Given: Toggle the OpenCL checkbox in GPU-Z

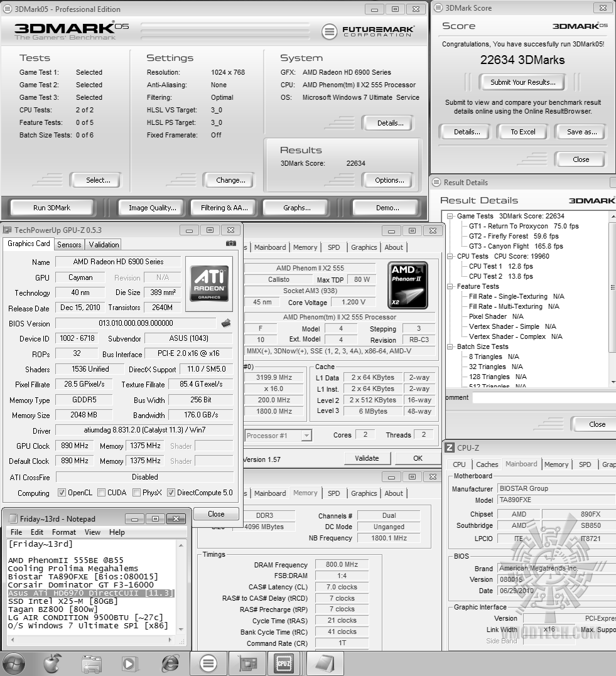Looking at the screenshot, I should (x=62, y=492).
